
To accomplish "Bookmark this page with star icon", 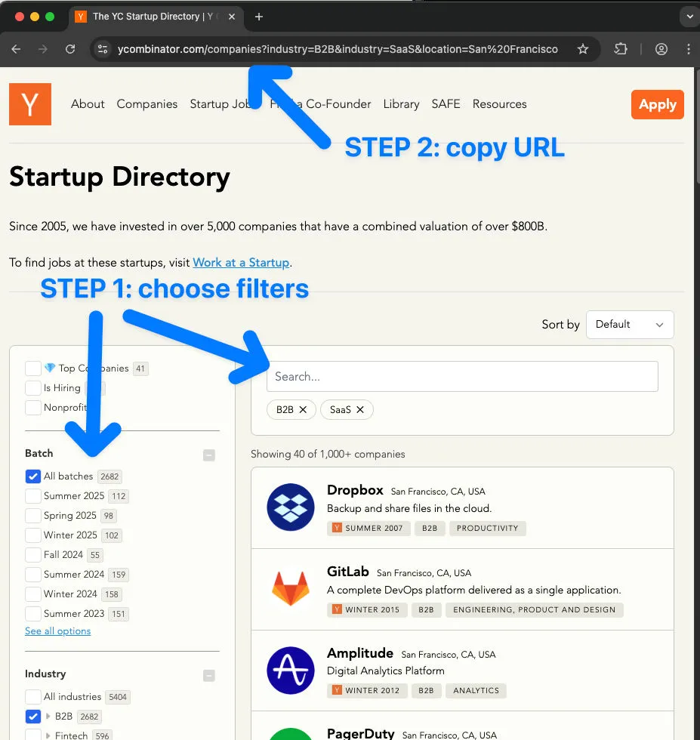I will coord(583,49).
